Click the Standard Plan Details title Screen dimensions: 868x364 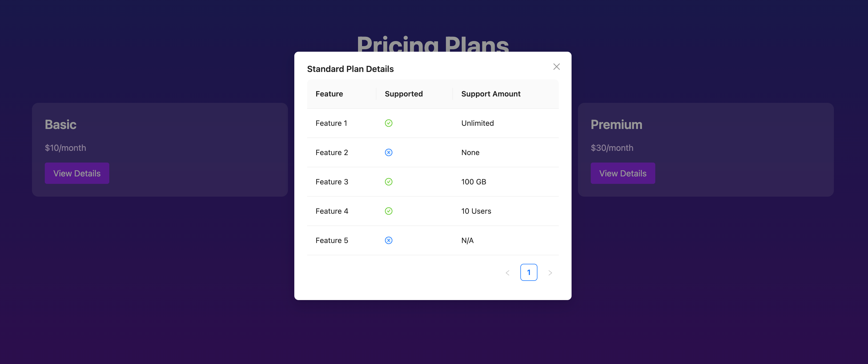click(350, 69)
